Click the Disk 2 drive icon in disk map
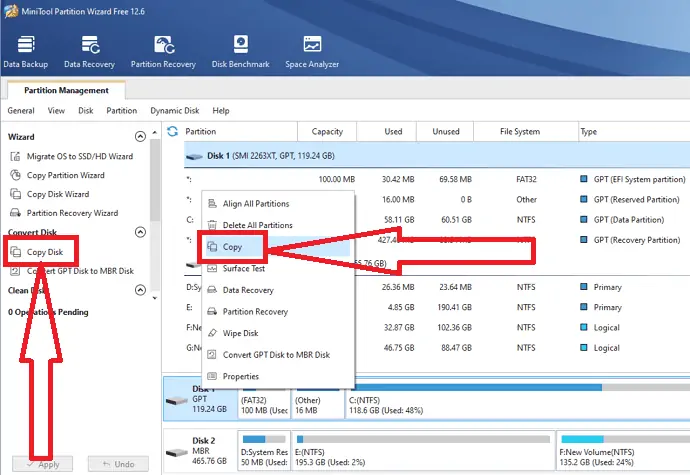Screen dimensions: 690x475 point(177,452)
